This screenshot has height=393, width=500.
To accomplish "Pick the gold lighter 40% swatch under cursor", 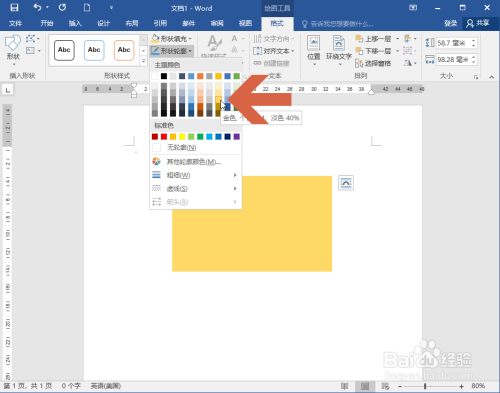I will (218, 99).
